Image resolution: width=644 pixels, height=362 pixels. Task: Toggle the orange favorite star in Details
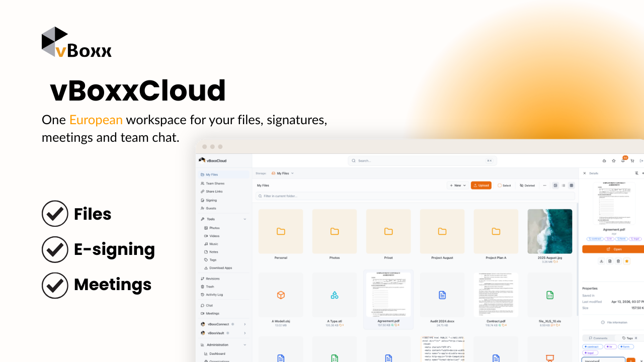(627, 261)
